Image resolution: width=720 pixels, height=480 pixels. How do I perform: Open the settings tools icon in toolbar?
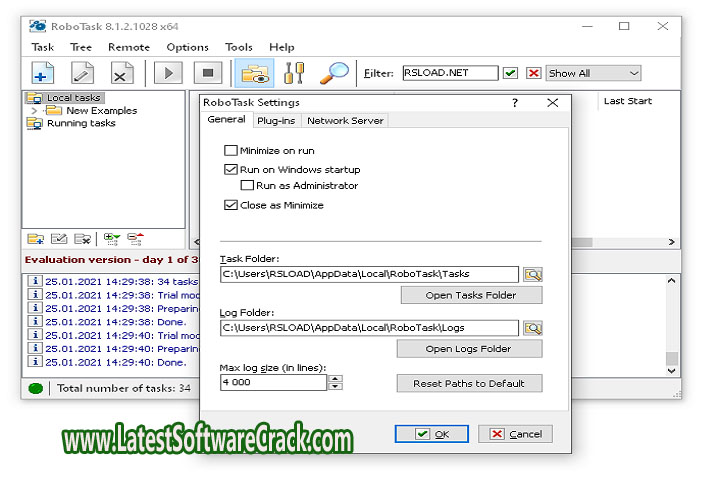(294, 73)
